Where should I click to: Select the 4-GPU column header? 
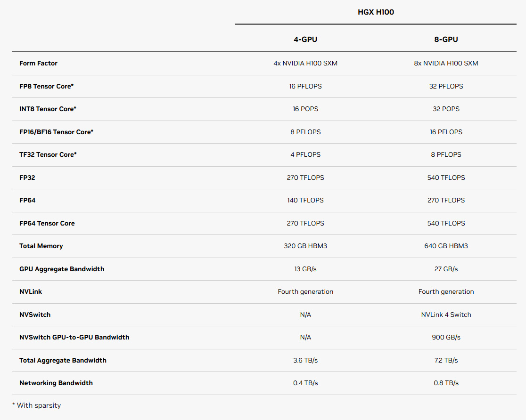[x=305, y=39]
